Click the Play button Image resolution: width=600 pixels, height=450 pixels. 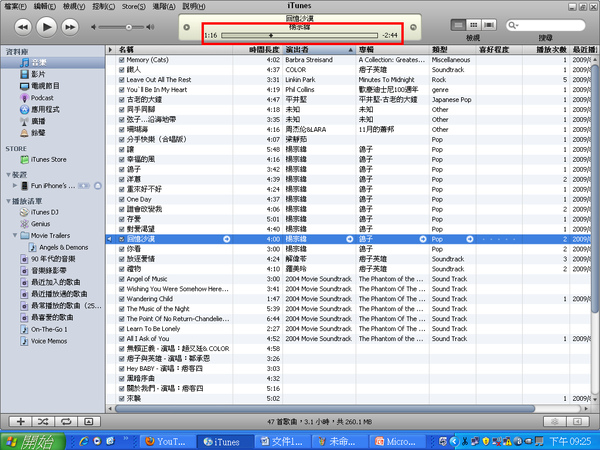(x=47, y=27)
